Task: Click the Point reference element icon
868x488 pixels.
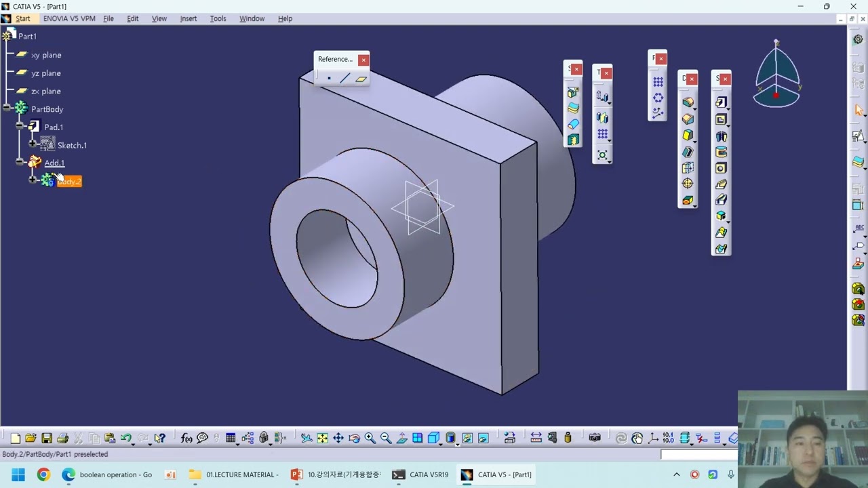Action: (x=329, y=78)
